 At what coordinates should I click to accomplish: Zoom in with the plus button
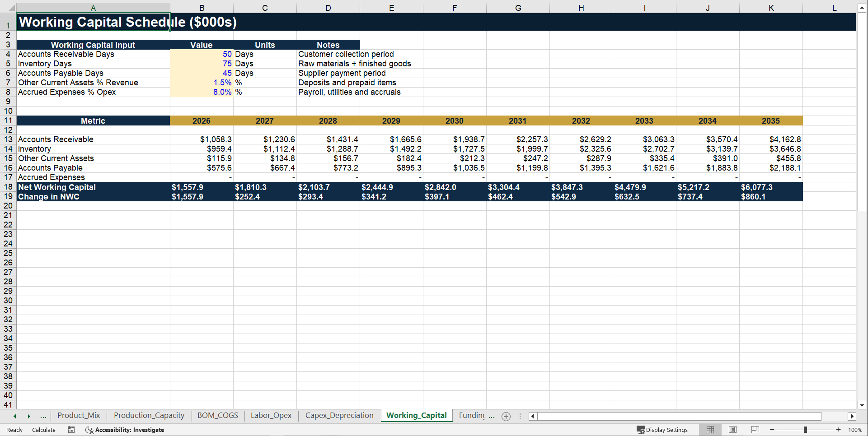(839, 430)
